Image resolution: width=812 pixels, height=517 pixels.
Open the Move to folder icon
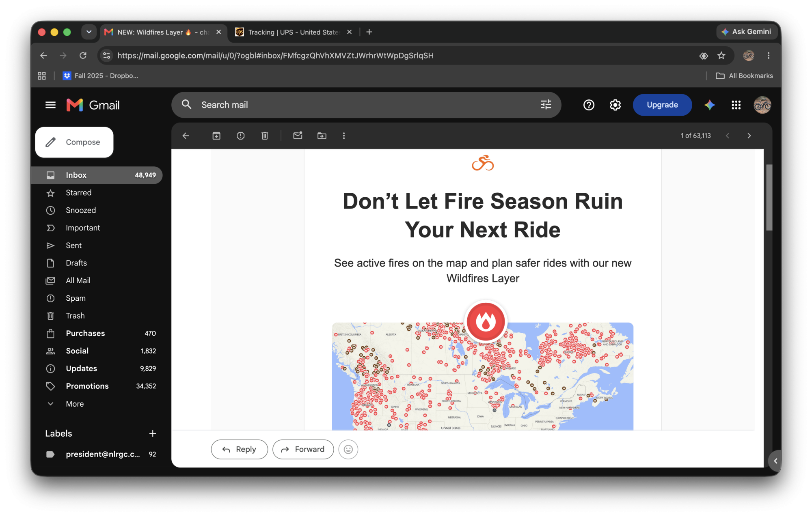(x=322, y=136)
